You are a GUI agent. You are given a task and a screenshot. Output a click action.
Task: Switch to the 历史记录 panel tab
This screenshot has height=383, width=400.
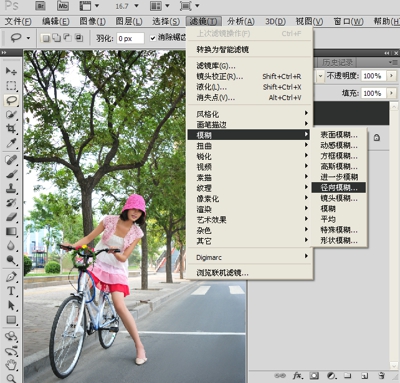tap(337, 62)
